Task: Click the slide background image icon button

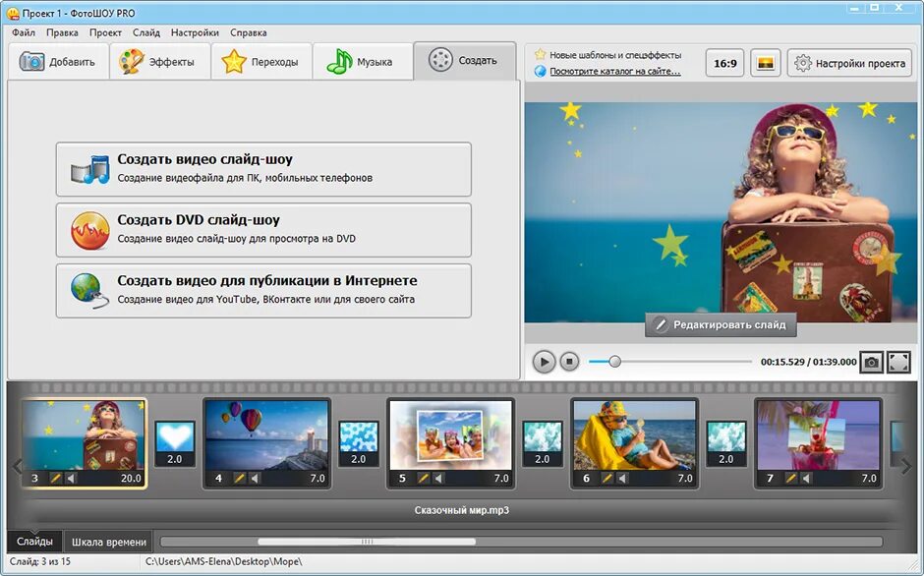Action: (765, 63)
